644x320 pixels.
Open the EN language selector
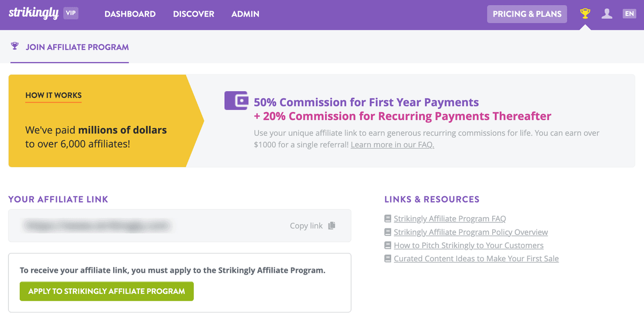pos(629,14)
